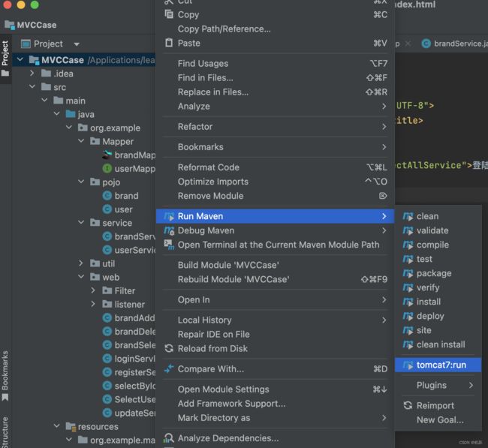Click the Reload from Disk icon

pos(169,348)
